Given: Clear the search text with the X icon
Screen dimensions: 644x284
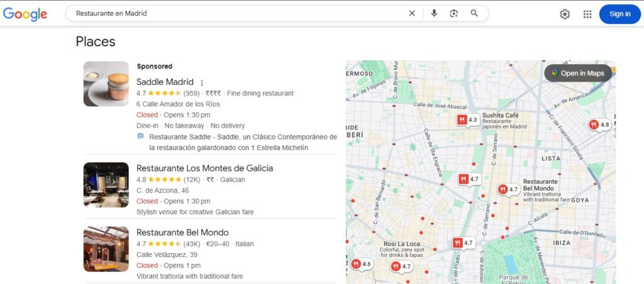Looking at the screenshot, I should (x=412, y=13).
